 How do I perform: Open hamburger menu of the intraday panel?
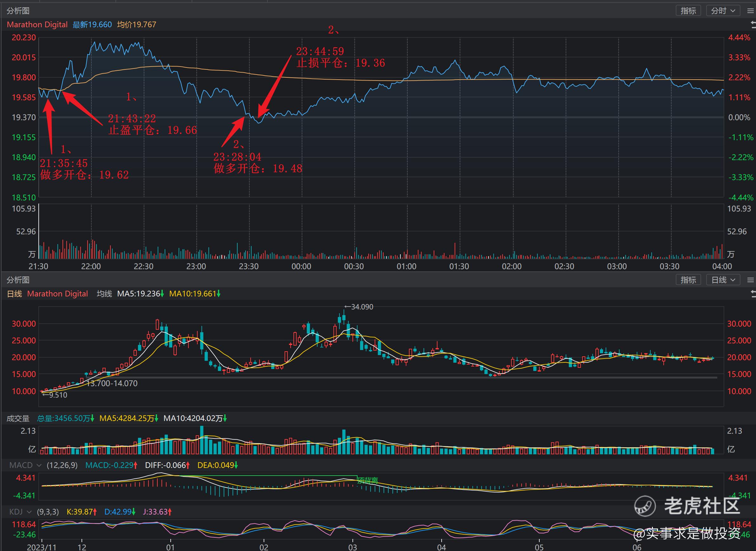[750, 11]
